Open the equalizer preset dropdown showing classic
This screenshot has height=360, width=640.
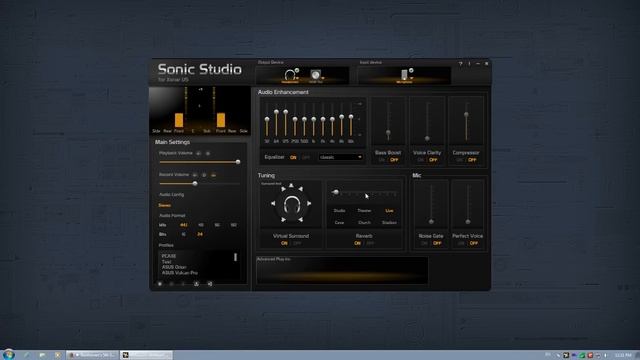(341, 157)
